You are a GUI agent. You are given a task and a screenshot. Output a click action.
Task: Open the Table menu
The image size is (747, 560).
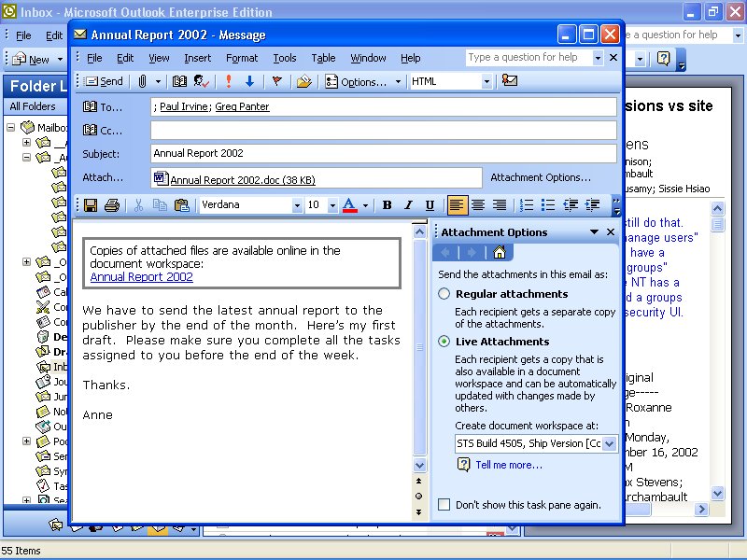click(x=323, y=58)
